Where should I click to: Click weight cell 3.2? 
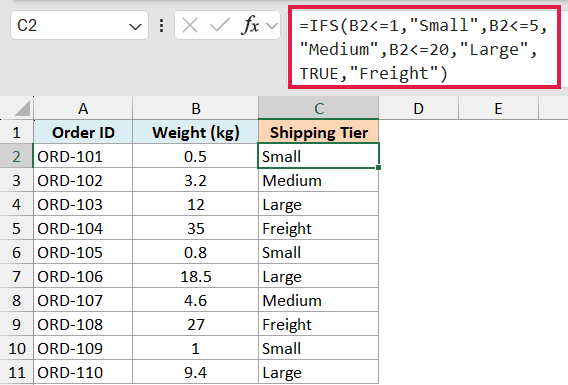196,180
